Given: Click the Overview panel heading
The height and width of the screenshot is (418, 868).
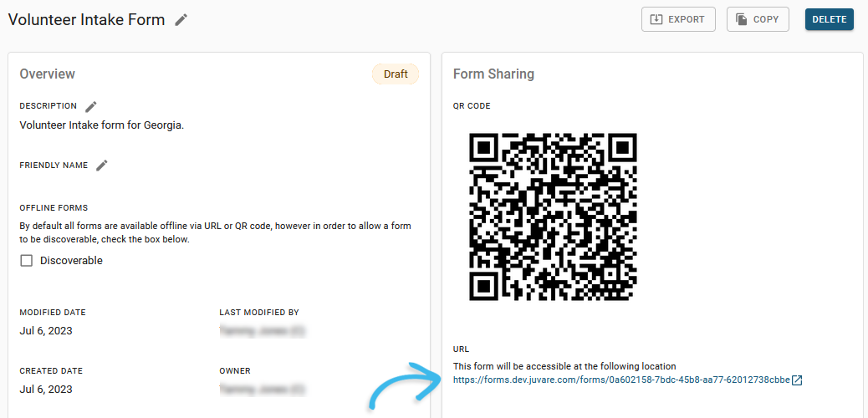Looking at the screenshot, I should pyautogui.click(x=48, y=74).
